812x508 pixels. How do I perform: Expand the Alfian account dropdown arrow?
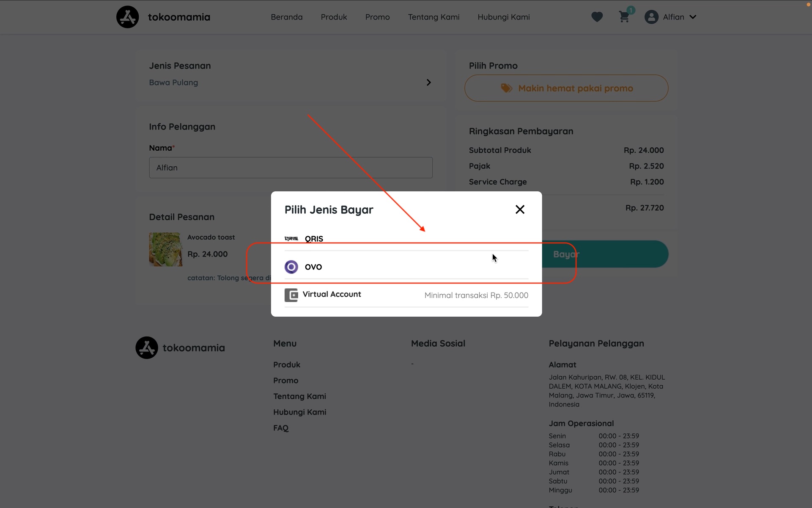(x=693, y=17)
